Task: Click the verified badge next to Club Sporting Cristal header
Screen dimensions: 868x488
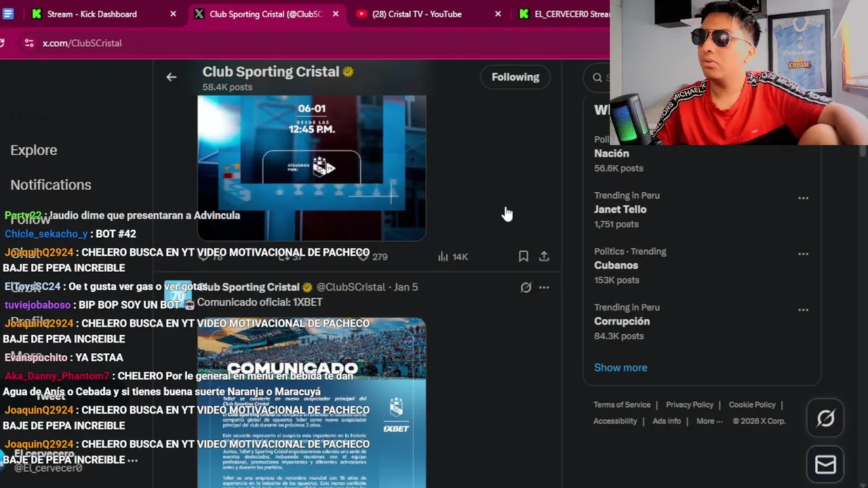Action: (348, 71)
